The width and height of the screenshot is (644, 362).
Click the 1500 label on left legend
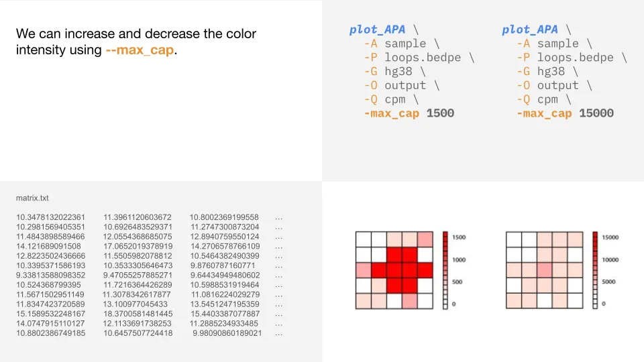click(x=459, y=237)
